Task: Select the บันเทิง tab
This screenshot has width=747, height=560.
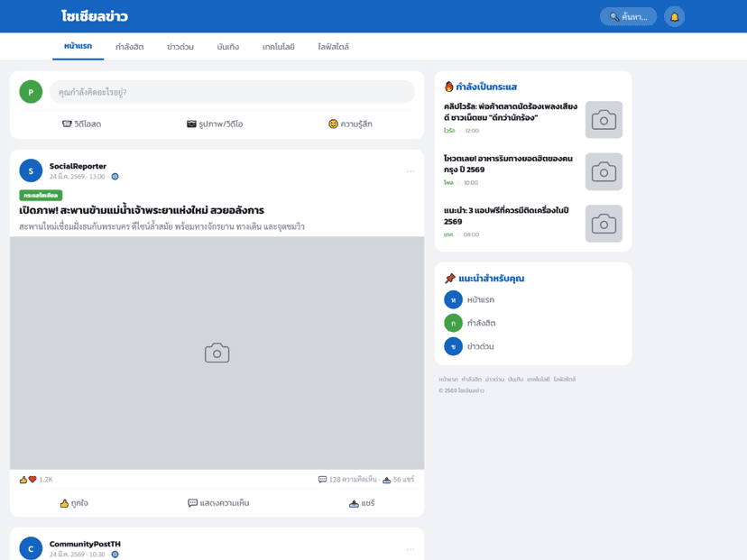Action: click(x=228, y=47)
